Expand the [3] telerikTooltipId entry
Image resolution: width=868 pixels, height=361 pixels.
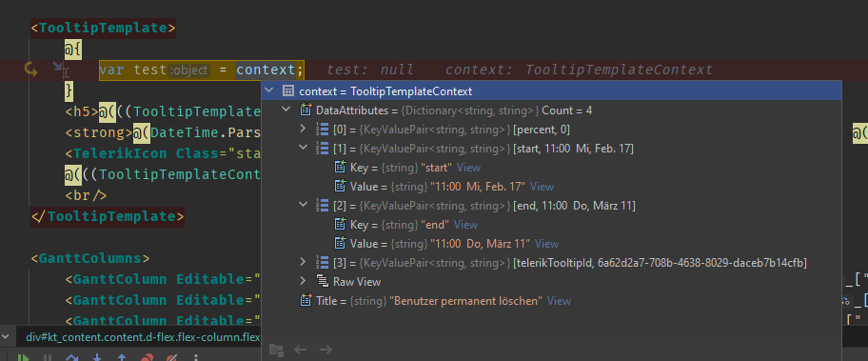coord(303,262)
